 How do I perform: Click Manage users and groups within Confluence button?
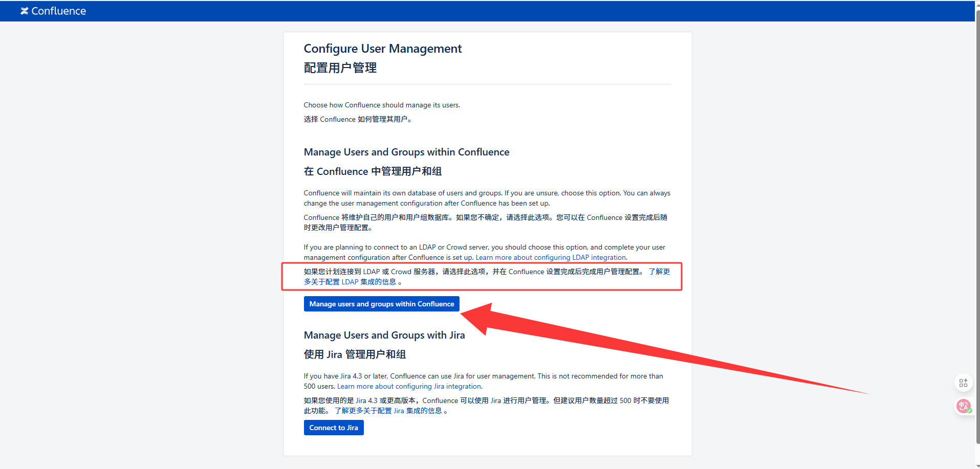point(381,304)
